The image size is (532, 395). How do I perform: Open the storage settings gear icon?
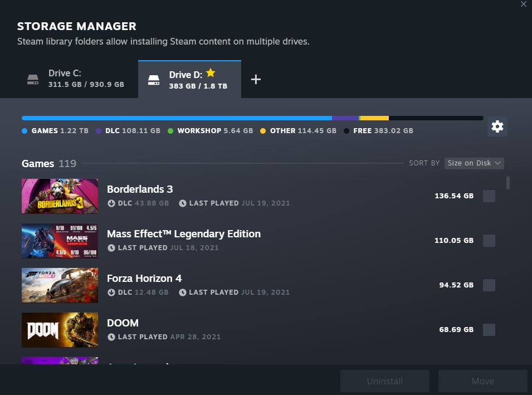click(x=497, y=126)
